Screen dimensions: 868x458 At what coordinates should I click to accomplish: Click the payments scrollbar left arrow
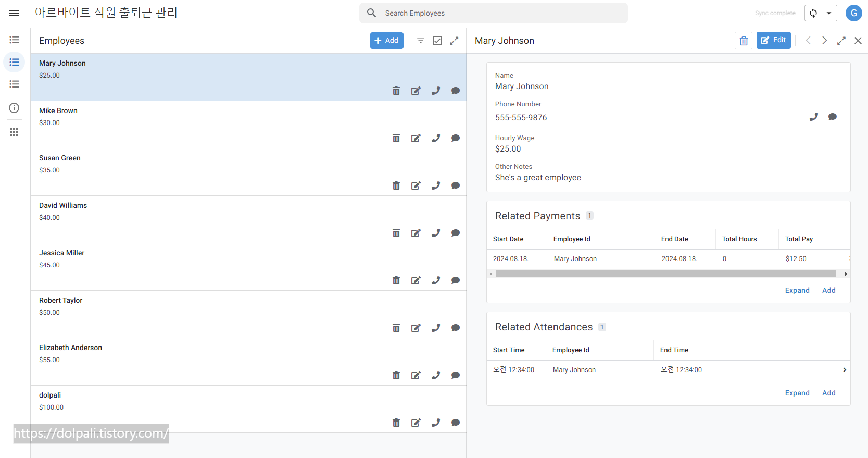coord(491,274)
